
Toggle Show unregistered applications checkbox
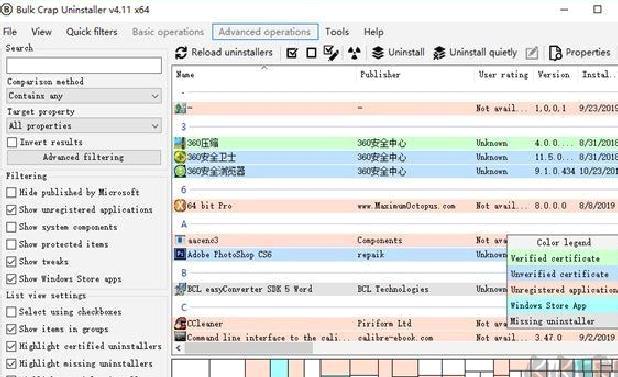pos(11,210)
